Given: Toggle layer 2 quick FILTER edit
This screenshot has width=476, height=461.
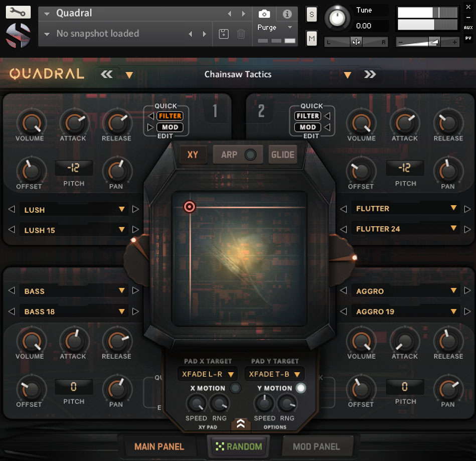Looking at the screenshot, I should pyautogui.click(x=307, y=116).
